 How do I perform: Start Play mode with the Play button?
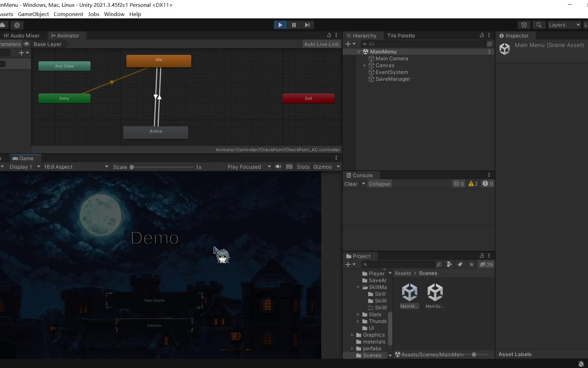click(x=280, y=25)
